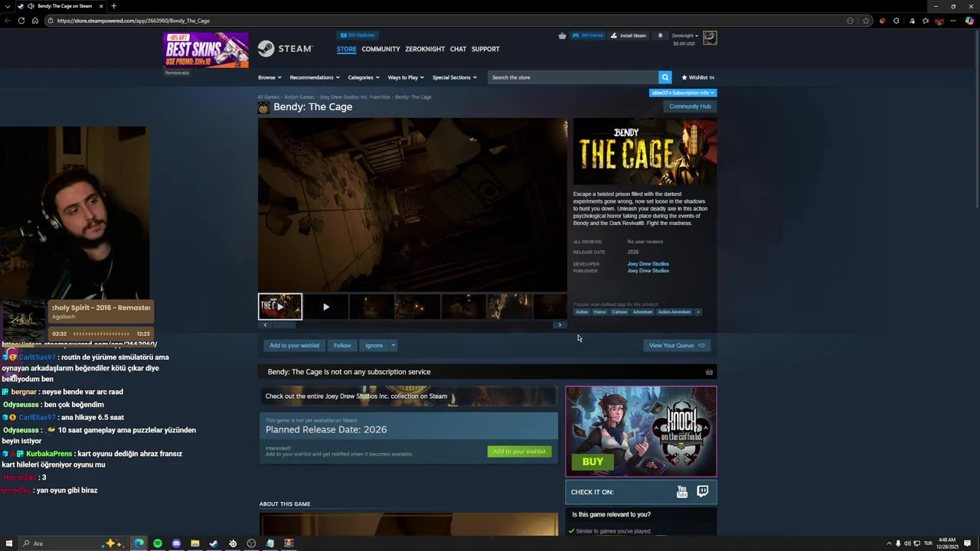Open Edge settings ellipsis menu
This screenshot has height=551, width=980.
(954, 21)
